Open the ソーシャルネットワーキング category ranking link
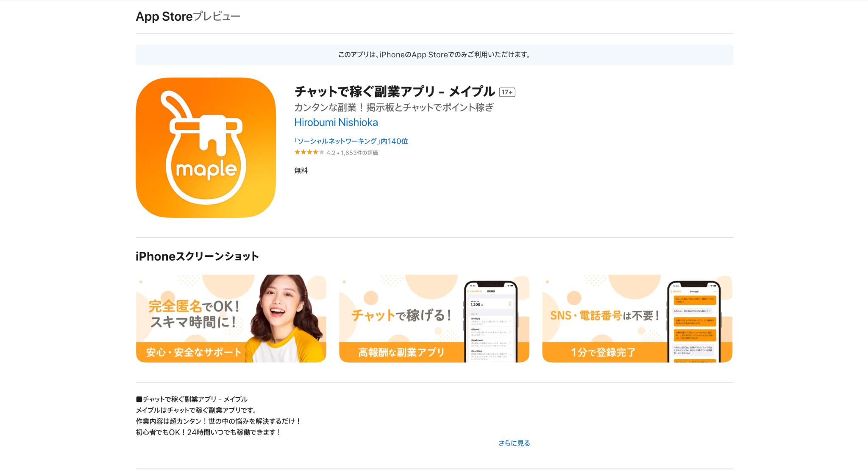The height and width of the screenshot is (474, 868). 351,141
